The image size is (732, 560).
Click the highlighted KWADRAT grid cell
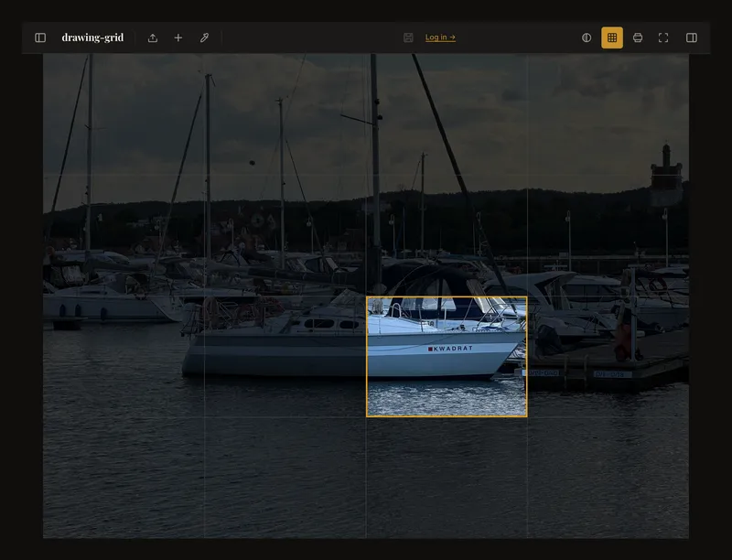tap(447, 357)
